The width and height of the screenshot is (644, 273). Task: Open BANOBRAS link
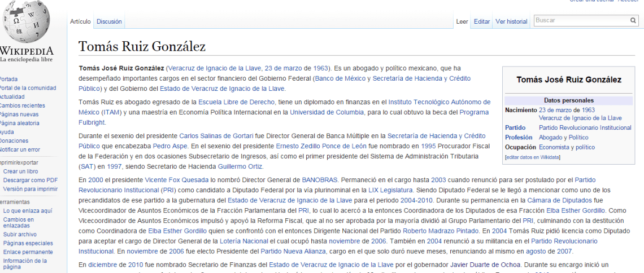tap(320, 179)
